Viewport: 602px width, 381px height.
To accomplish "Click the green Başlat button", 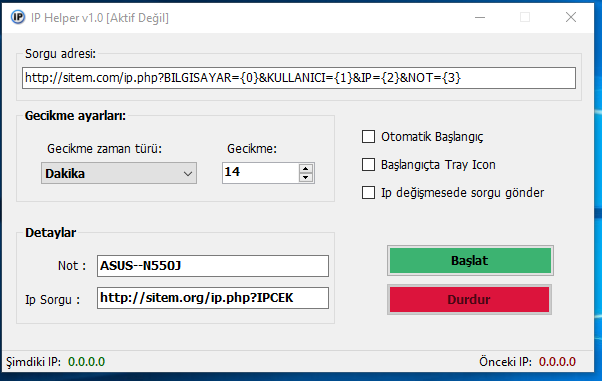I will click(470, 260).
